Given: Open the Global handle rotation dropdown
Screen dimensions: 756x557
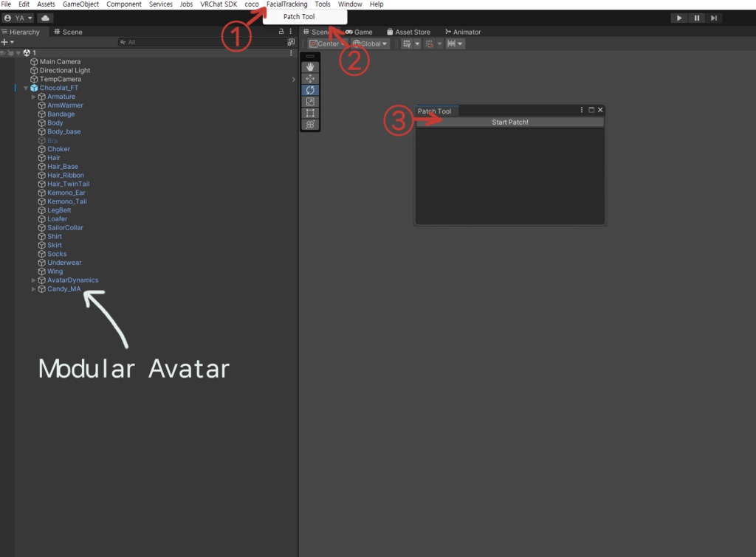Looking at the screenshot, I should click(x=370, y=44).
